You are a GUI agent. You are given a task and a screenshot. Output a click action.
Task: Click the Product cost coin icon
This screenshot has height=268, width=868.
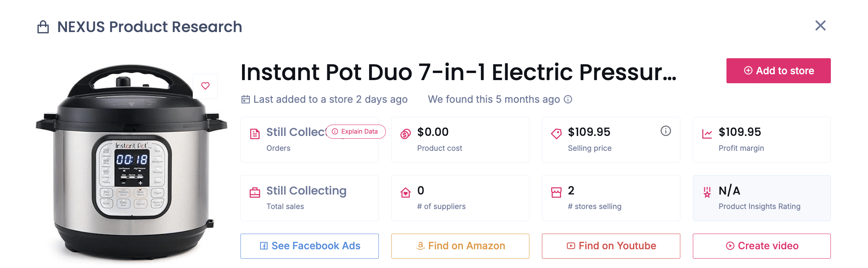405,133
